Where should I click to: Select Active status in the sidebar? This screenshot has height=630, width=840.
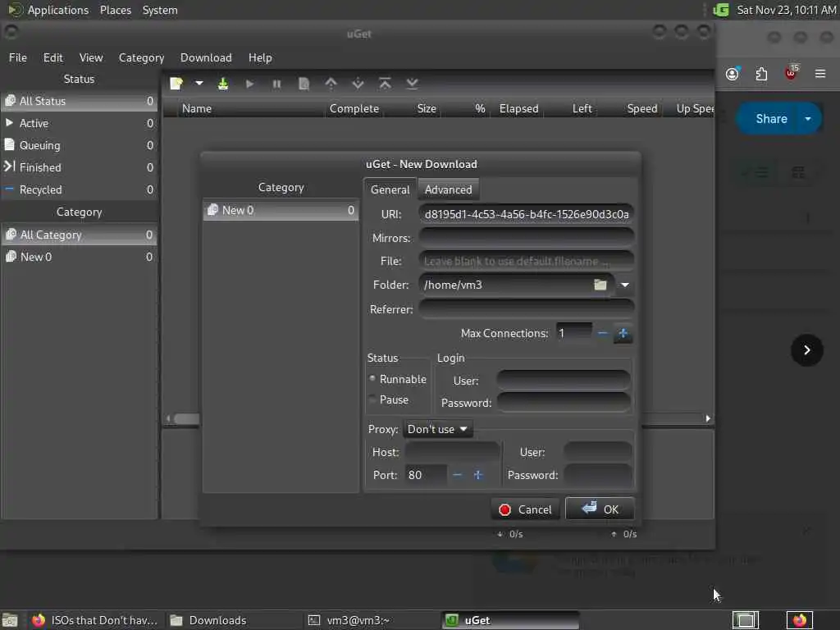[80, 123]
